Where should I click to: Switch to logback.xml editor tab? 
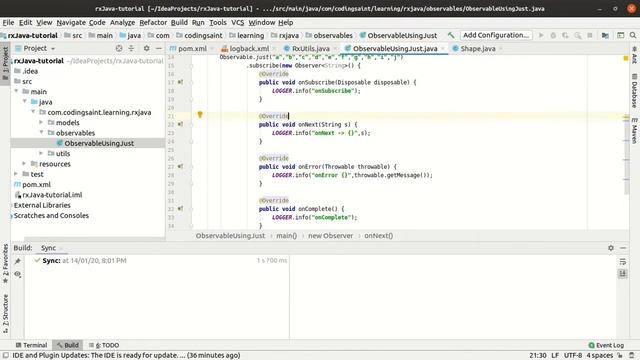(x=249, y=49)
